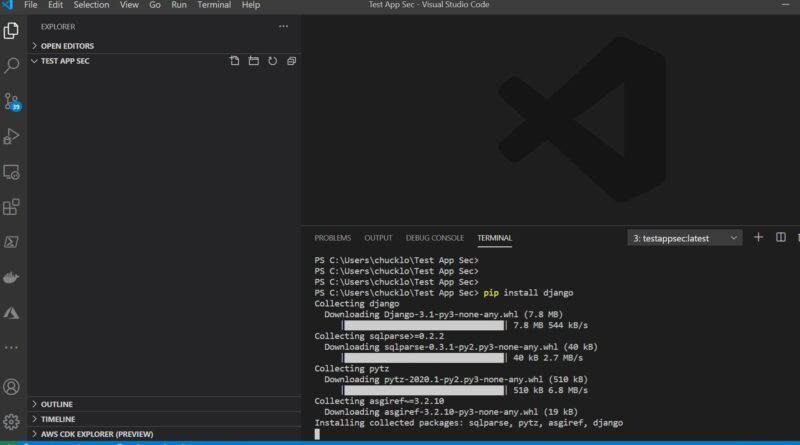Screen dimensions: 800x445
Task: Open the View menu
Action: [129, 5]
